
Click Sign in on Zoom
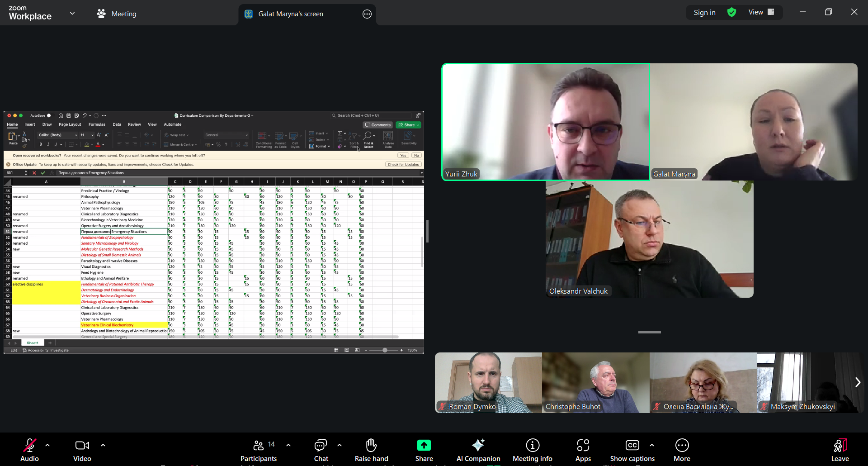[705, 13]
